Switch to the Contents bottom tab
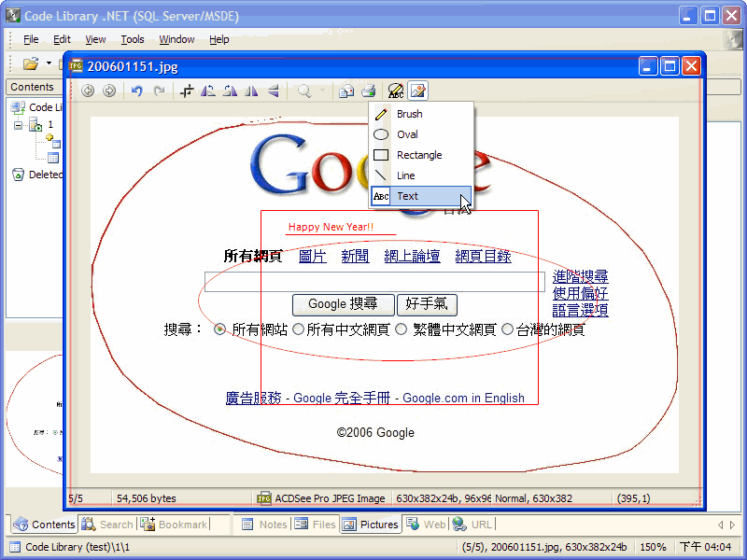Screen dimensions: 747x560 click(44, 525)
